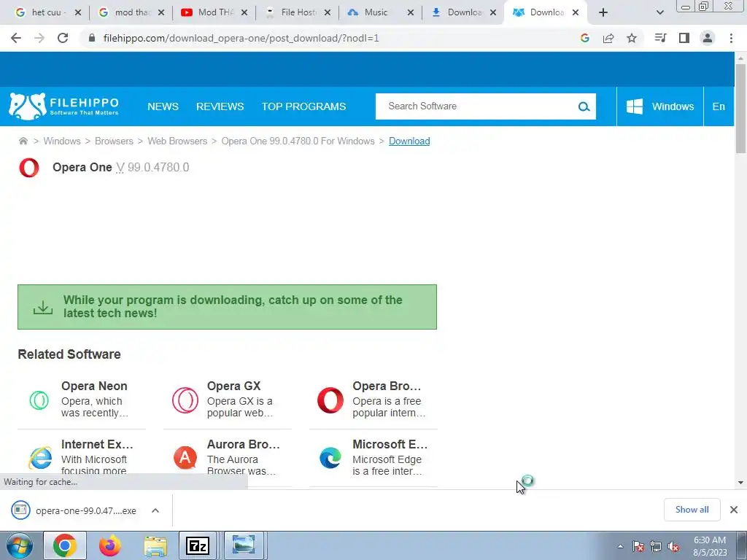Viewport: 747px width, 560px height.
Task: Click the Aurora Browser icon
Action: point(185,458)
